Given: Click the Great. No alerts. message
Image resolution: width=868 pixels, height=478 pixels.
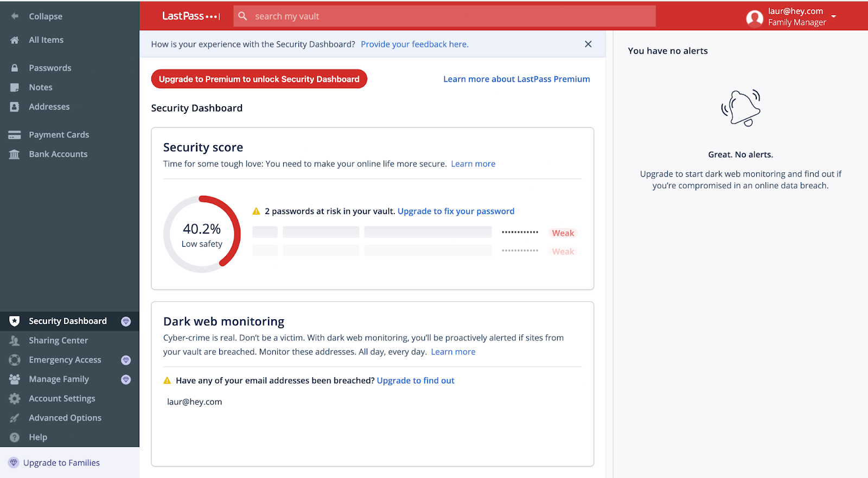Looking at the screenshot, I should click(741, 155).
